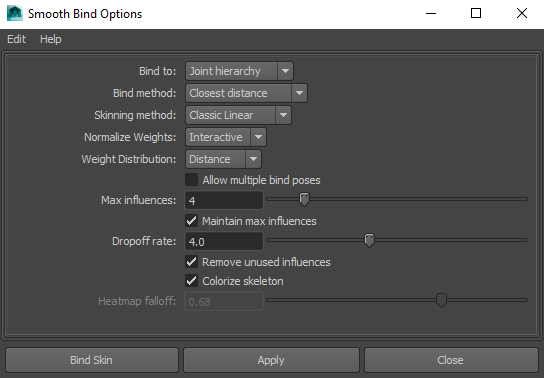Click the 'Weight Distribution:' label

(x=129, y=159)
